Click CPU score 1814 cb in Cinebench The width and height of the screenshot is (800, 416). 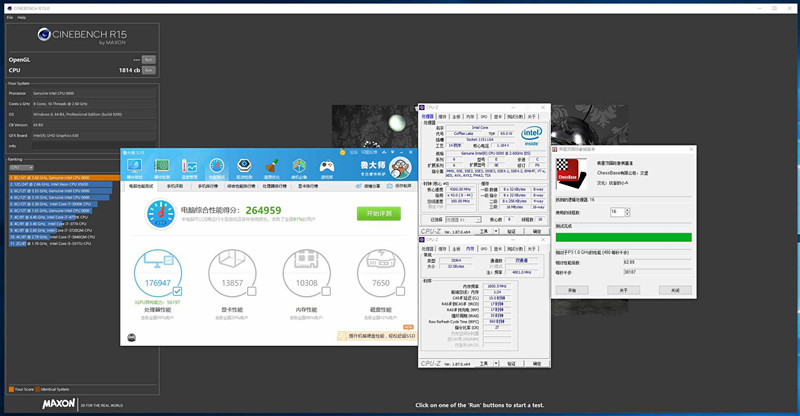pyautogui.click(x=129, y=70)
